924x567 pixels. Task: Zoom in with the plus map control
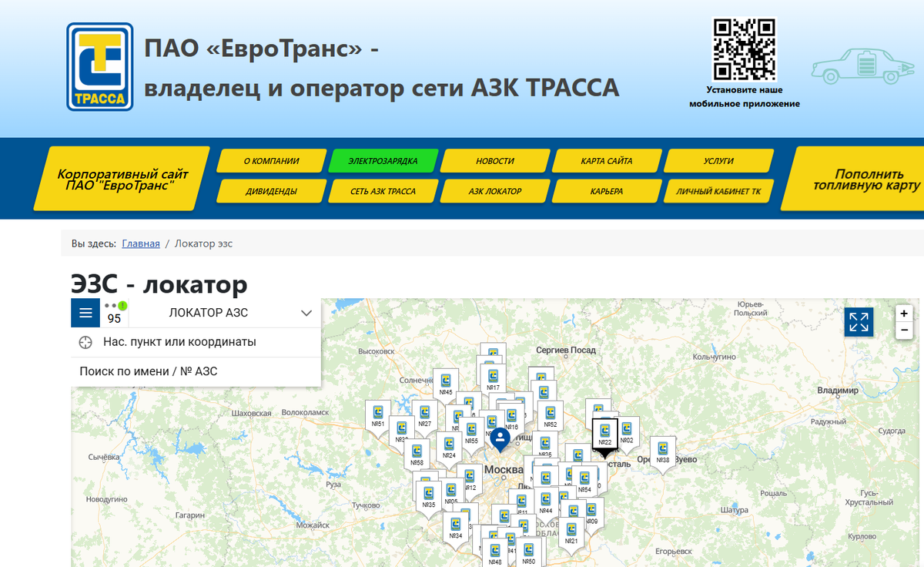click(903, 314)
